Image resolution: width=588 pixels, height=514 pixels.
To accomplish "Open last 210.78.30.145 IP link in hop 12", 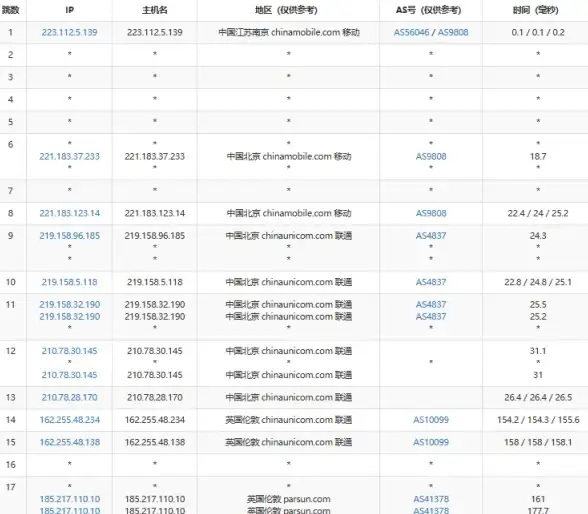I will point(69,375).
